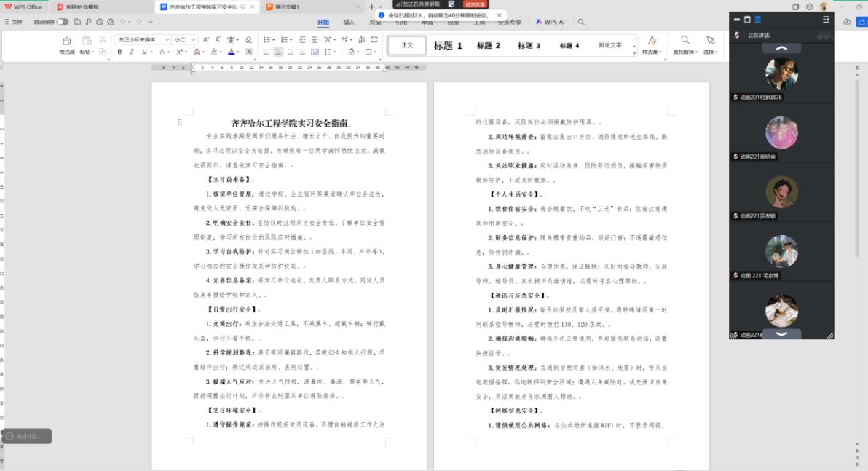Screen dimensions: 868x471
Task: Dismiss the meeting duration notification
Action: (500, 15)
